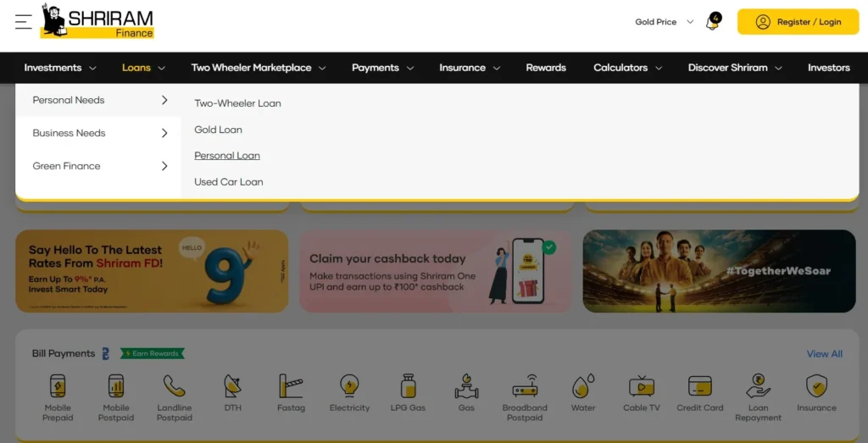Click the Payments menu label
868x443 pixels.
[x=376, y=68]
